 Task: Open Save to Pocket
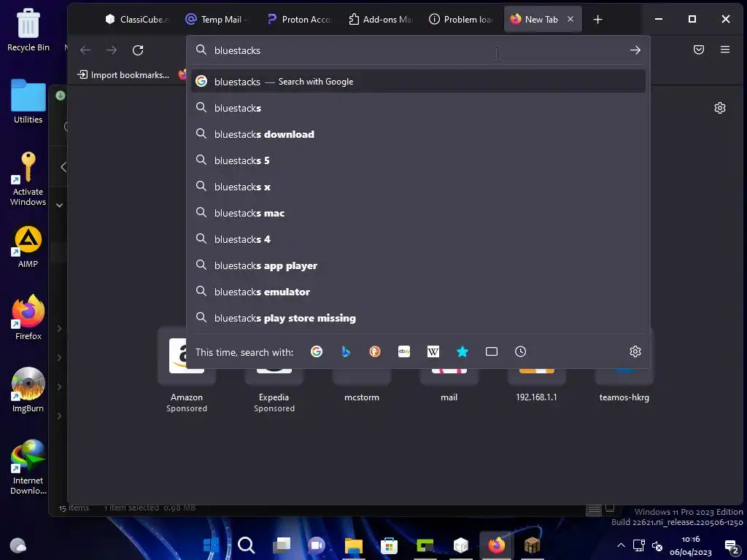[x=698, y=50]
